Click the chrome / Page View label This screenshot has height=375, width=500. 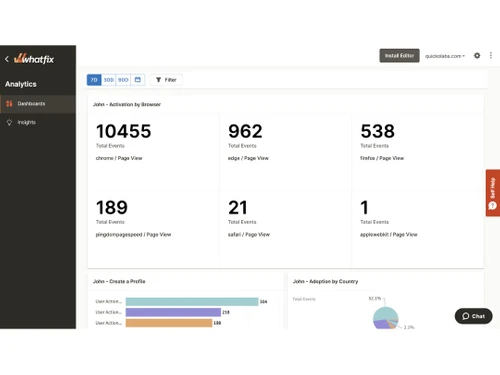tap(119, 158)
